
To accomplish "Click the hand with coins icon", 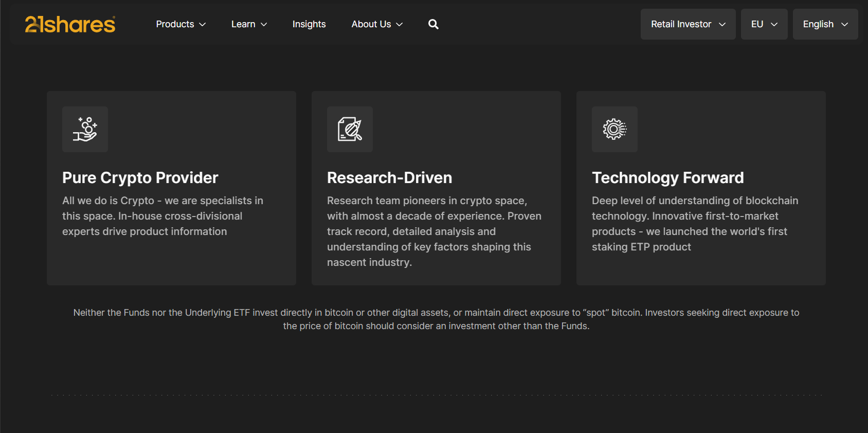I will [85, 129].
